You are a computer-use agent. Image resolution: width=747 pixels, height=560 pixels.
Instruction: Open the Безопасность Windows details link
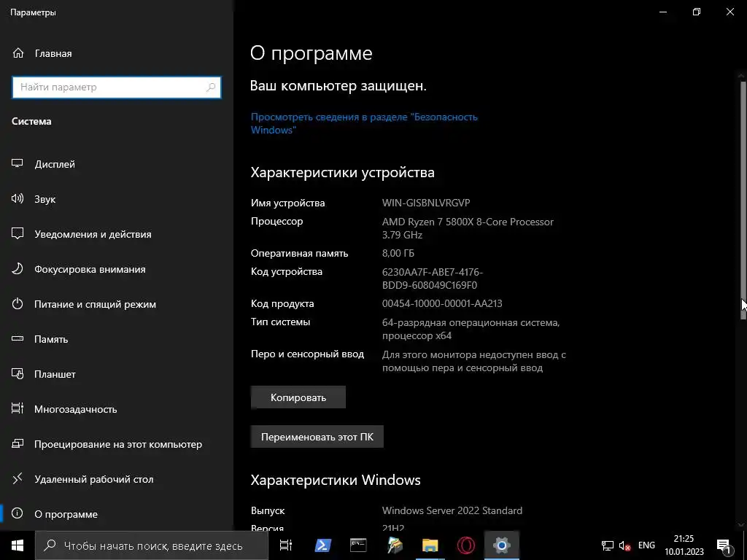point(364,123)
